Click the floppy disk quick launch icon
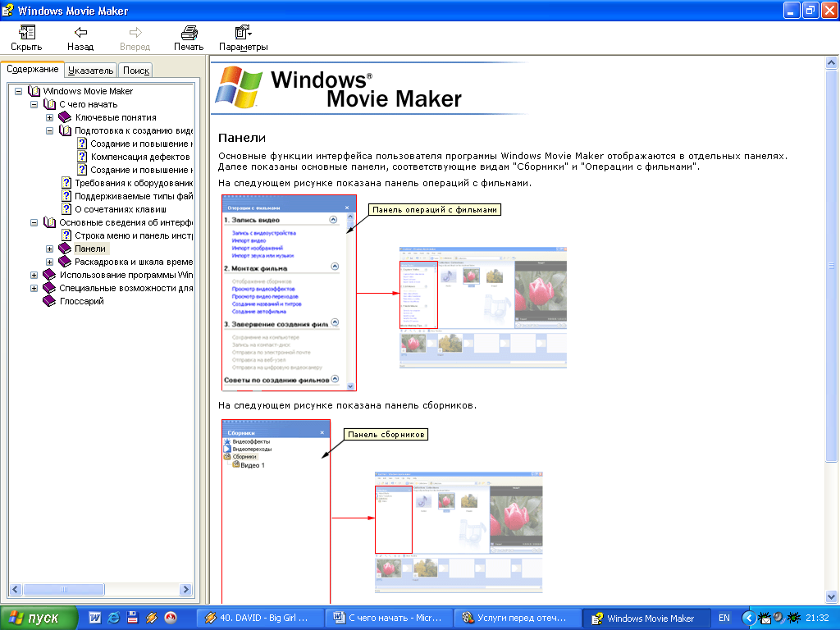Screen dimensions: 840x630 coord(132,618)
